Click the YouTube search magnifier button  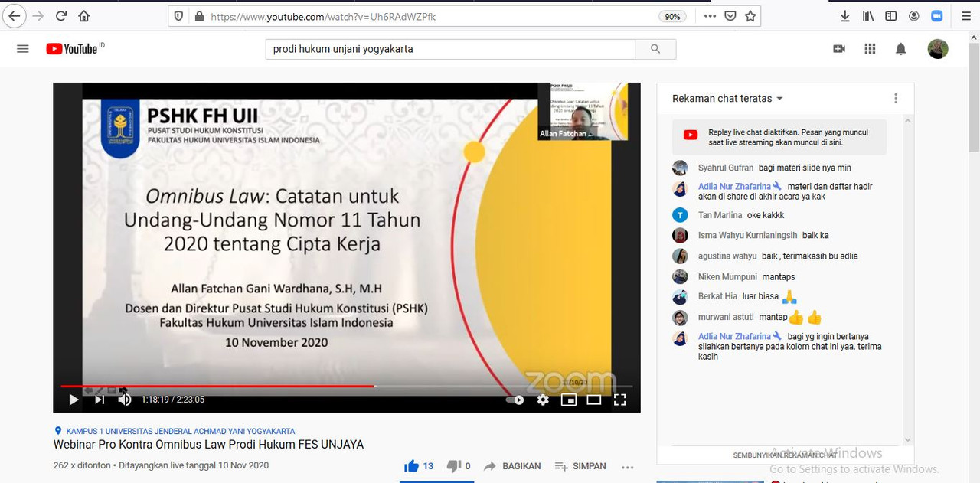(x=655, y=49)
